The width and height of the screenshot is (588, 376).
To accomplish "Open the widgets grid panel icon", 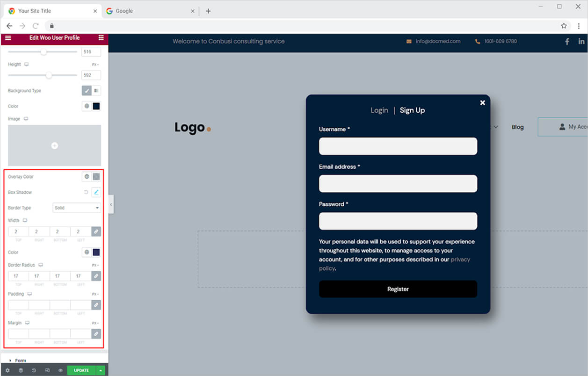I will click(101, 38).
